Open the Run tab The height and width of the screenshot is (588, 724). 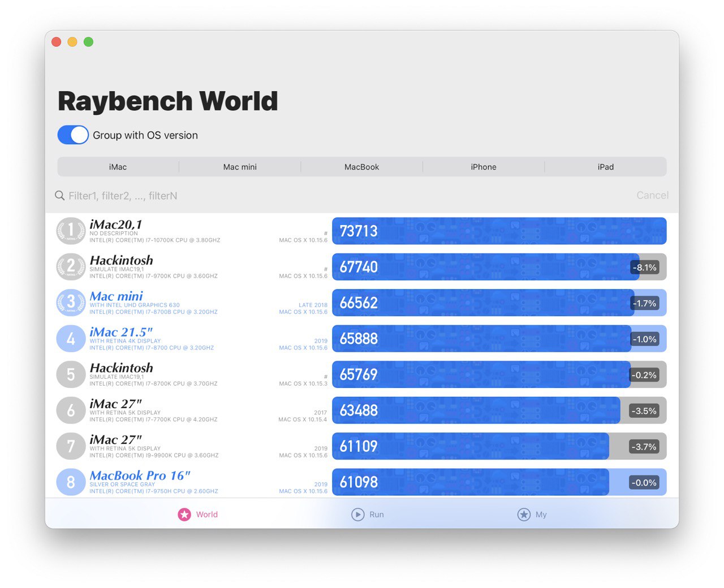tap(368, 514)
